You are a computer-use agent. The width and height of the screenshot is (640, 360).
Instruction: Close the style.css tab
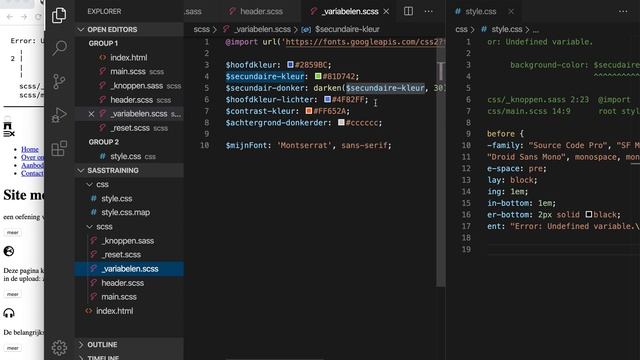pos(511,11)
